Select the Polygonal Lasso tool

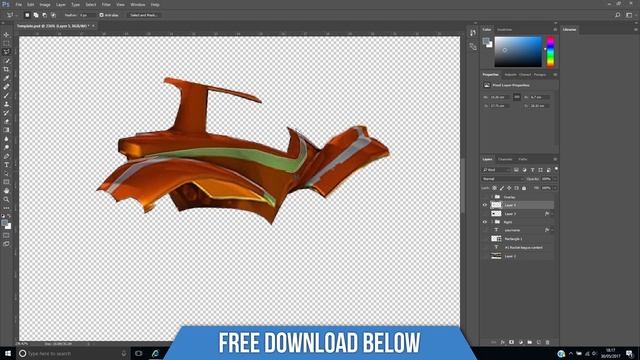(7, 52)
